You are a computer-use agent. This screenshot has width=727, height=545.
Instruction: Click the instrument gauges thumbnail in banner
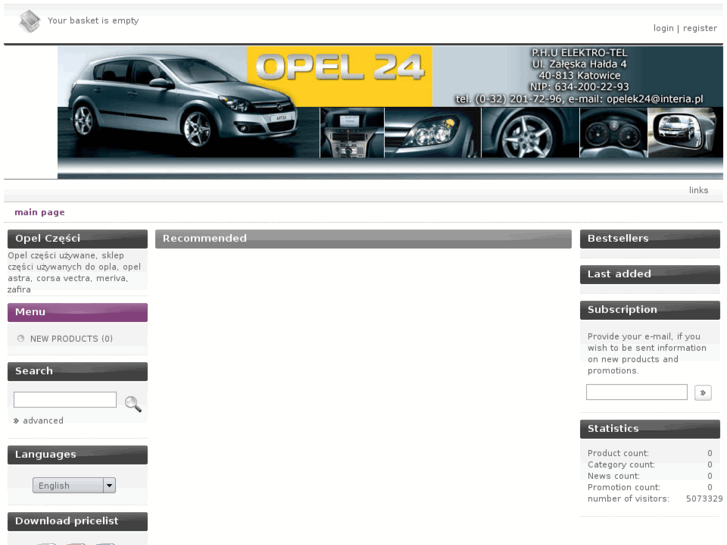(613, 133)
